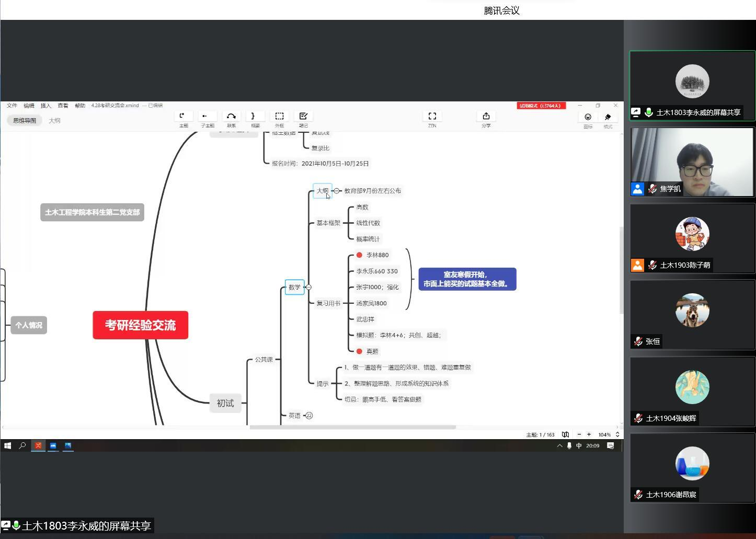Select the 外框 boundary tool
The image size is (756, 539).
tap(279, 117)
